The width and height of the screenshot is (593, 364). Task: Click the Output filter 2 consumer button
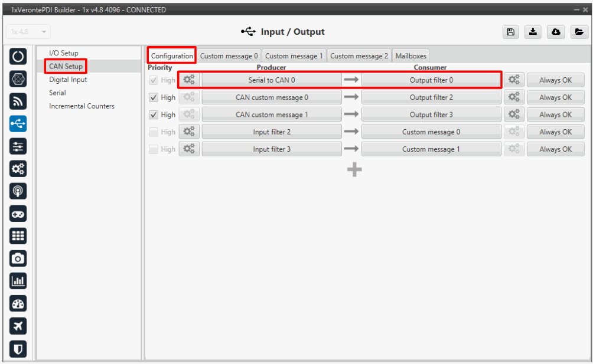click(431, 97)
